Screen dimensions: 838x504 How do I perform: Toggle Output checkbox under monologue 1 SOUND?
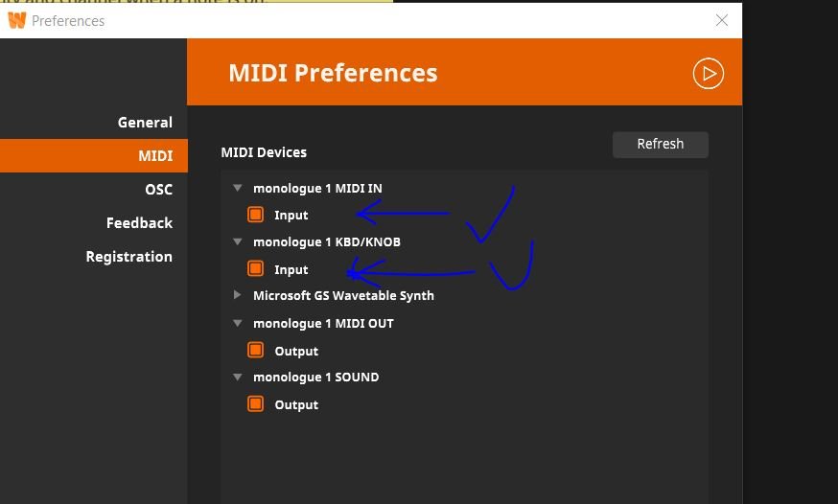256,404
